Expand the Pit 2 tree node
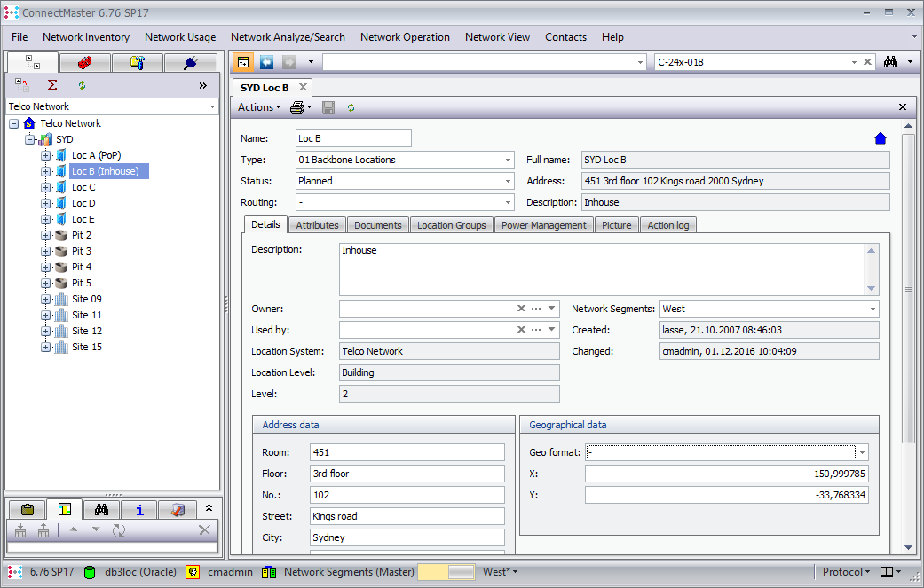924x588 pixels. click(46, 235)
